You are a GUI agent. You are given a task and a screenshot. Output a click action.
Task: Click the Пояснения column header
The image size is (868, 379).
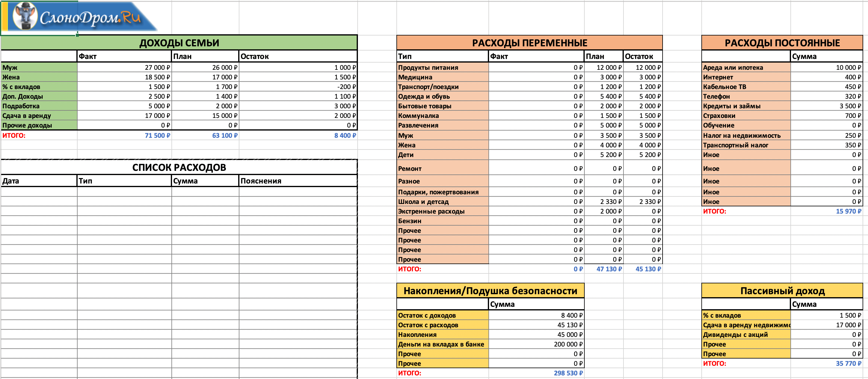click(x=261, y=181)
